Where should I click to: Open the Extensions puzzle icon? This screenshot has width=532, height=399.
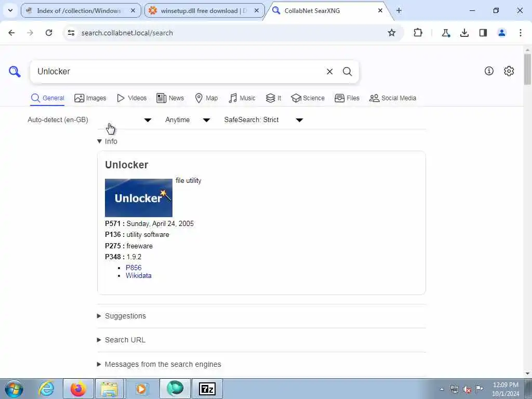[418, 33]
